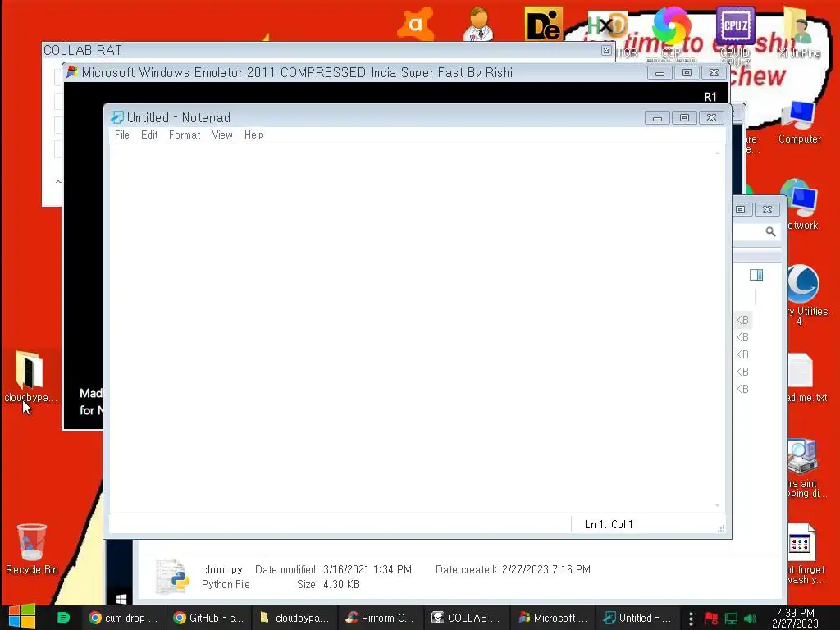Switch to COLLAB taskbar item

coord(466,618)
